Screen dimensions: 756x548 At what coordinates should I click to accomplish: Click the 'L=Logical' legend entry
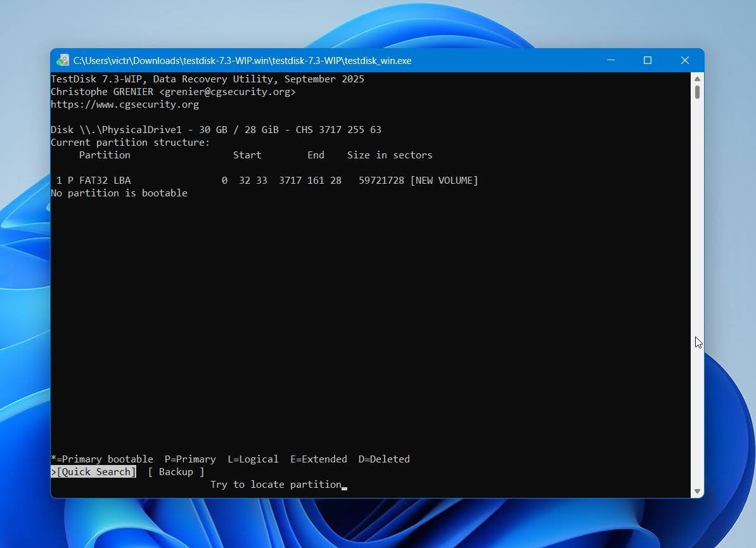point(253,459)
